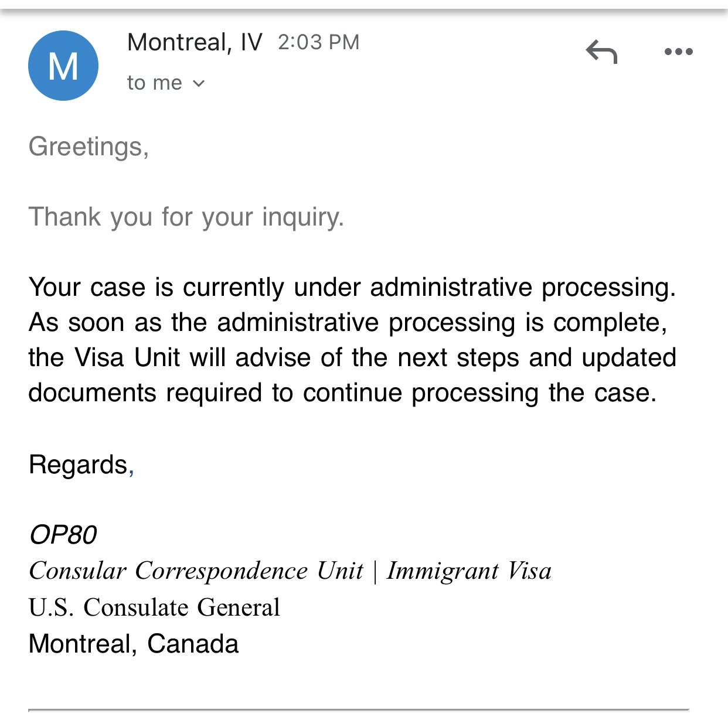Click the line 'Your case is currently under administrative processing.'
The height and width of the screenshot is (717, 728).
tap(352, 288)
